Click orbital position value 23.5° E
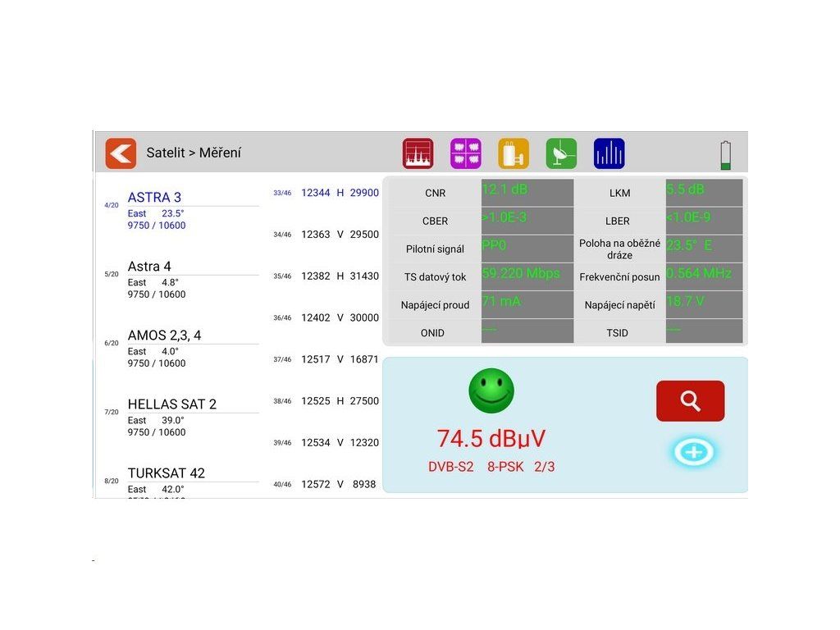This screenshot has width=840, height=630. 704,249
